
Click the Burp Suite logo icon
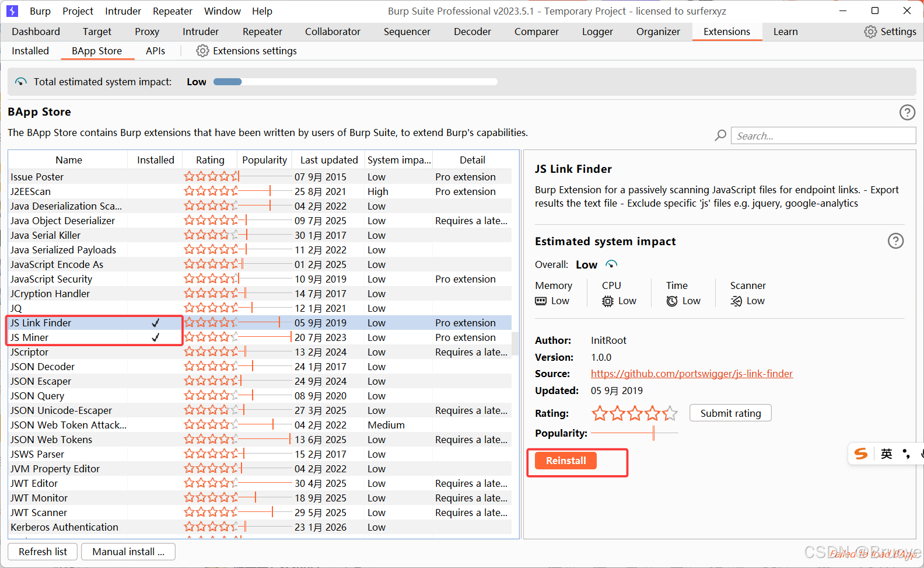12,11
